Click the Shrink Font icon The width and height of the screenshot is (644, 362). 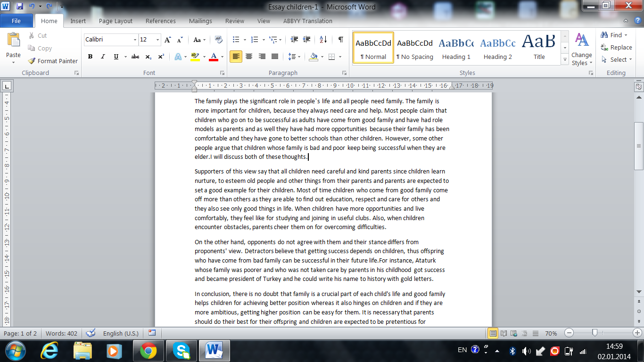point(180,40)
